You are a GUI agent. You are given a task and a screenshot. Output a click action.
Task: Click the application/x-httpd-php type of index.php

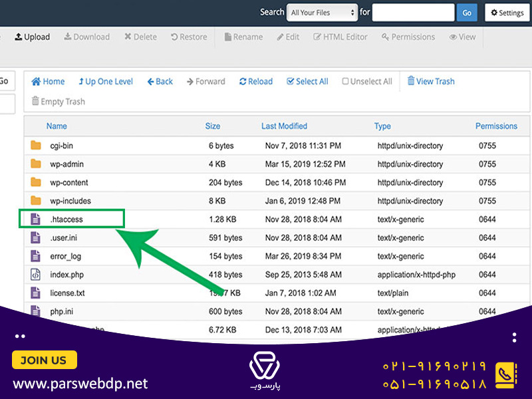click(x=416, y=275)
